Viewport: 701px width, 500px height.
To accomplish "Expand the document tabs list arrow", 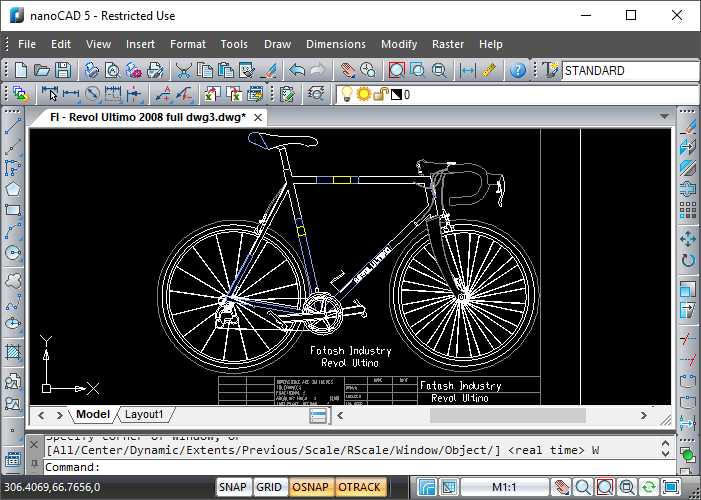I will (664, 117).
